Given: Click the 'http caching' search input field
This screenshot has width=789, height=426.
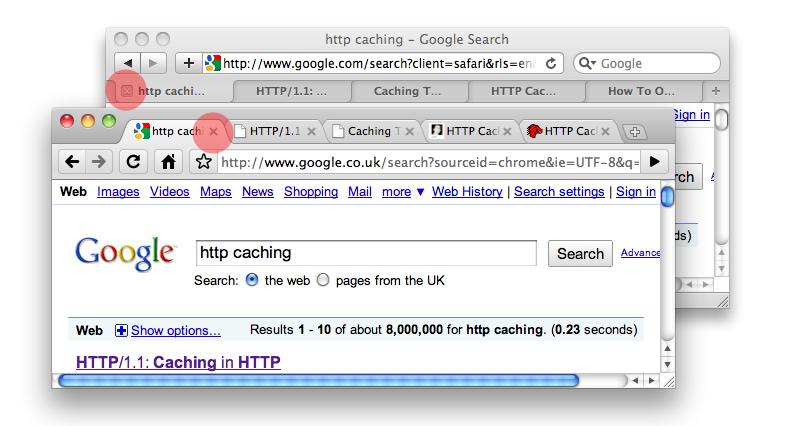Looking at the screenshot, I should [x=366, y=252].
